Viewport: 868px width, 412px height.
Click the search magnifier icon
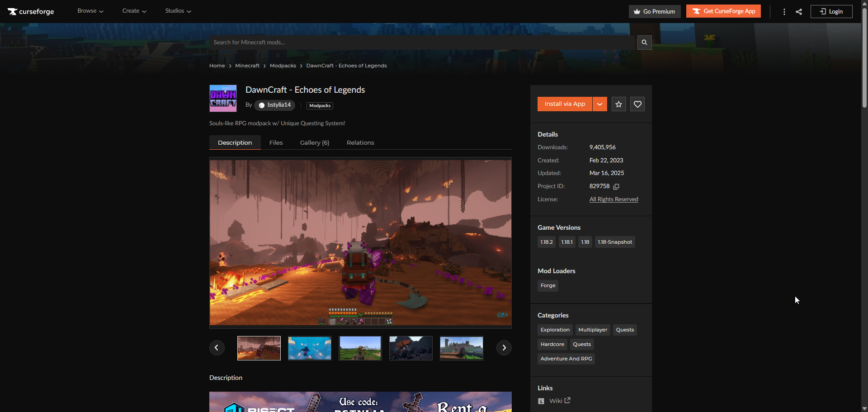pos(644,43)
